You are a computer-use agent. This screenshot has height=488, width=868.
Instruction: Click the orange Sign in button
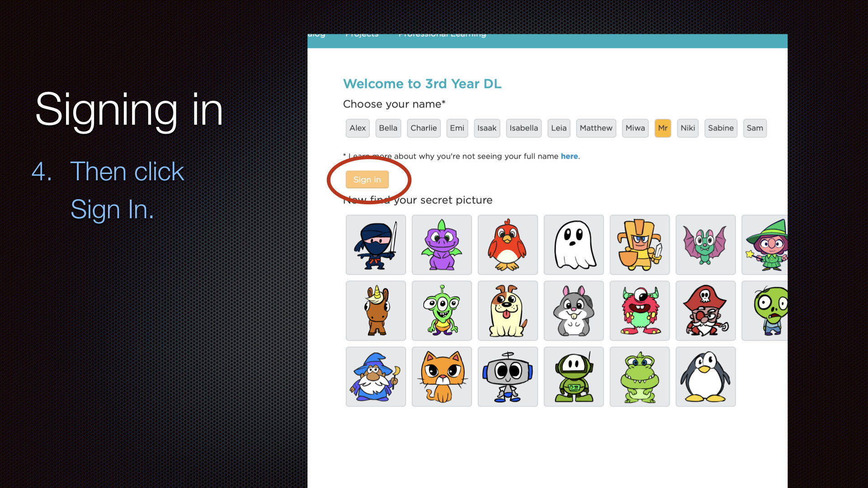pyautogui.click(x=367, y=179)
